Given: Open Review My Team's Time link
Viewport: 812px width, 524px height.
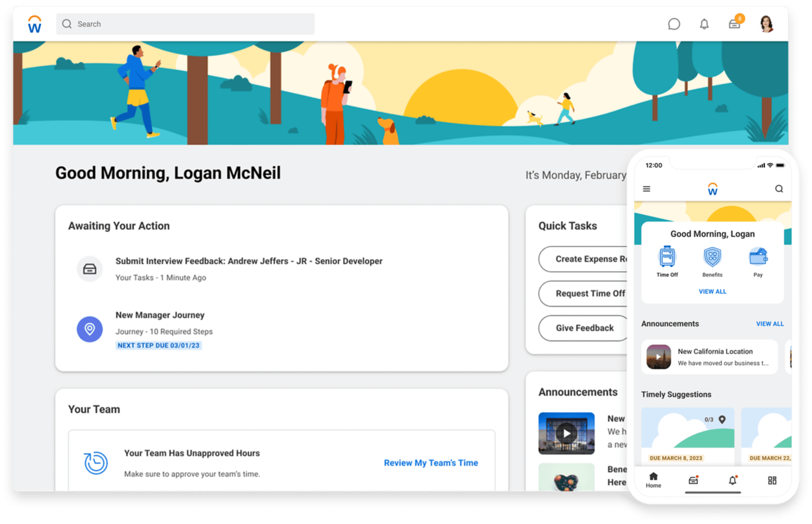Looking at the screenshot, I should [x=430, y=463].
